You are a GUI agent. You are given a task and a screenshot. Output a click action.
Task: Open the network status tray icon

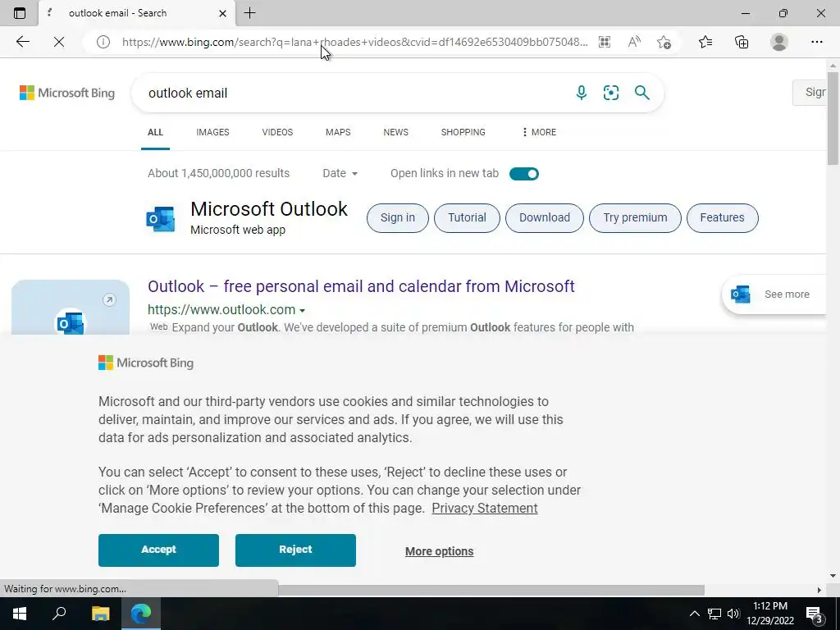pyautogui.click(x=714, y=614)
